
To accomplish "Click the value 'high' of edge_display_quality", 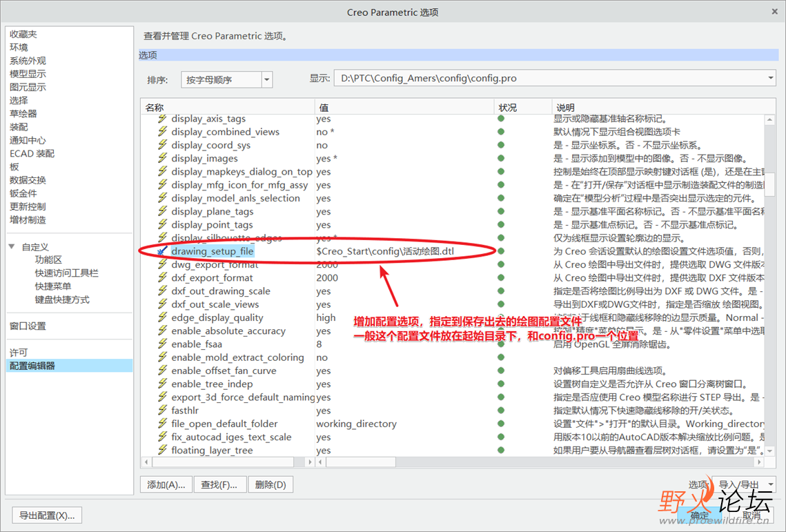I will coord(326,317).
